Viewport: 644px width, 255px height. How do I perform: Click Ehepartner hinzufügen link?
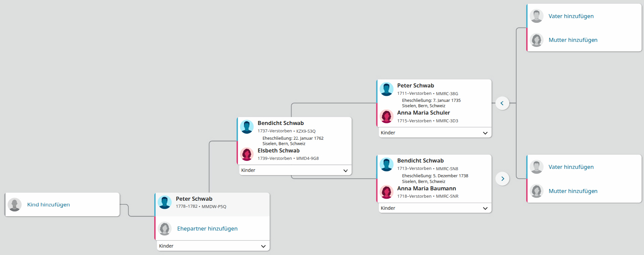click(x=207, y=229)
